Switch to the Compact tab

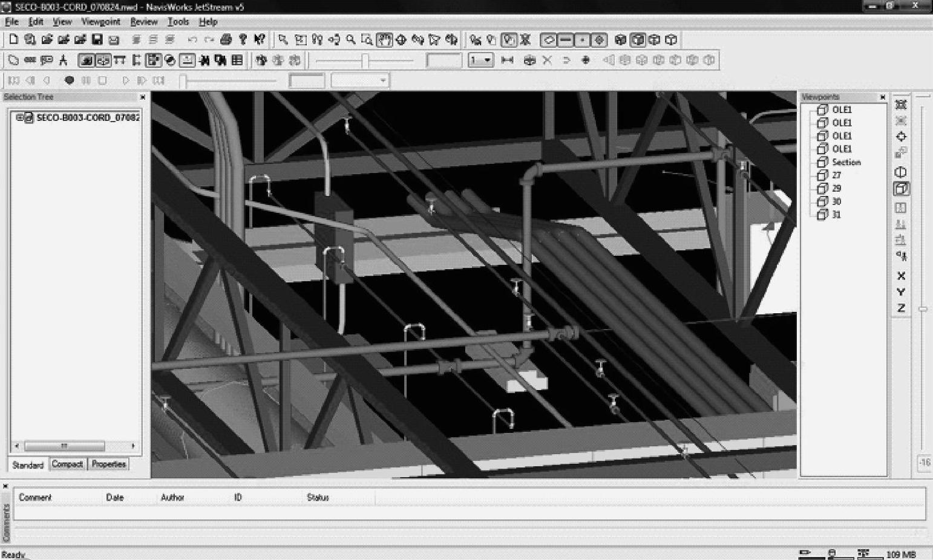[x=67, y=464]
